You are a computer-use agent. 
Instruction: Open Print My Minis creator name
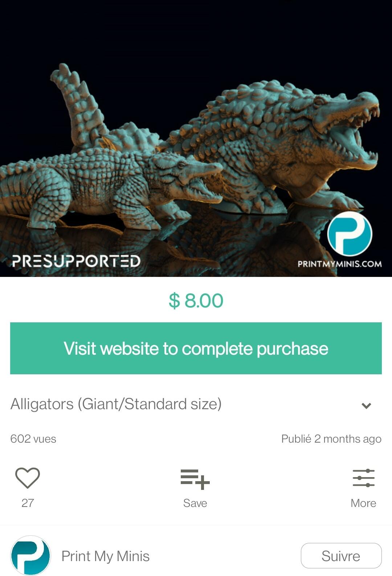click(106, 556)
